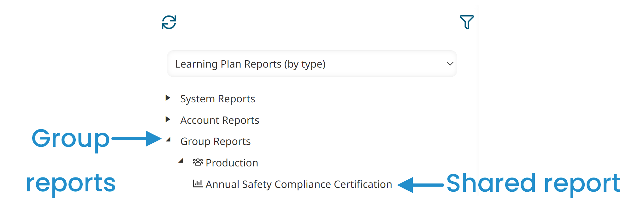Select the Group Reports tree item
The height and width of the screenshot is (216, 644).
click(x=216, y=141)
